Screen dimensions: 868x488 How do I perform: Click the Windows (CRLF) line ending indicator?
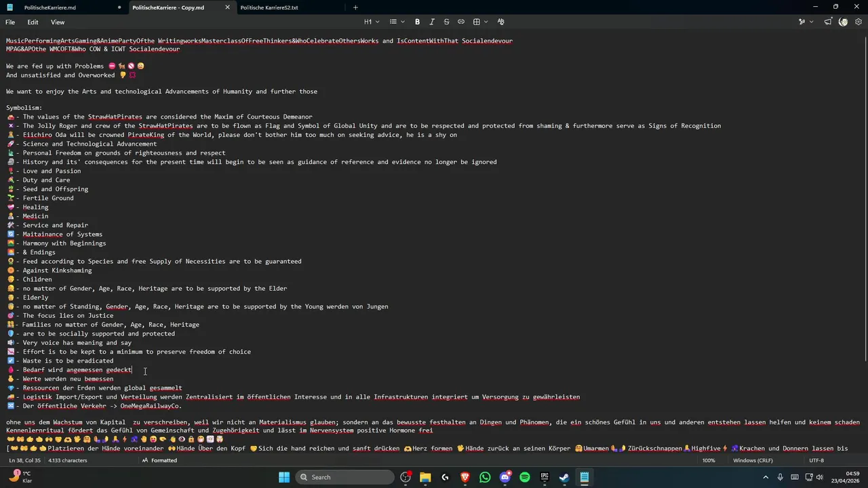[753, 460]
